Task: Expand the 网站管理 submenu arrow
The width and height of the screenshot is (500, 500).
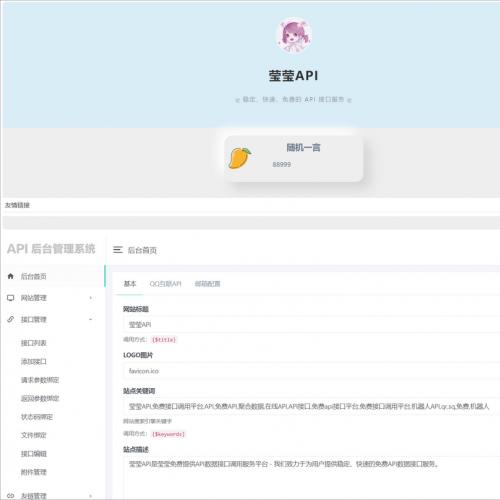Action: click(x=91, y=298)
